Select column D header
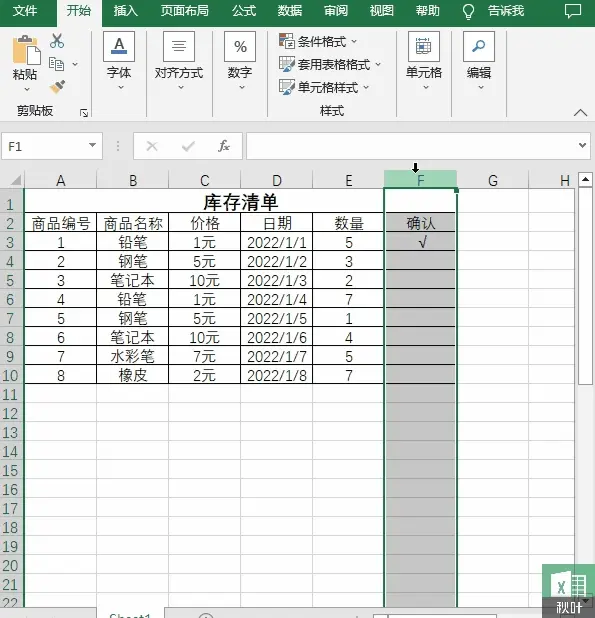The width and height of the screenshot is (595, 618). click(277, 180)
